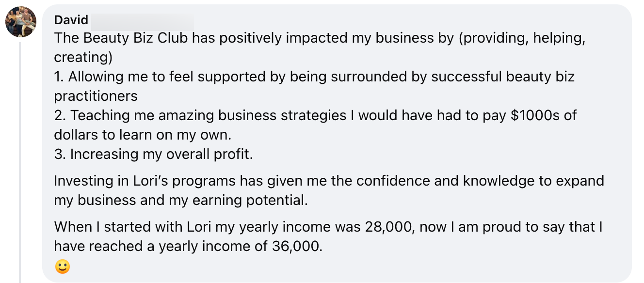Open David's profile via name link
Image resolution: width=644 pixels, height=283 pixels.
coord(71,20)
